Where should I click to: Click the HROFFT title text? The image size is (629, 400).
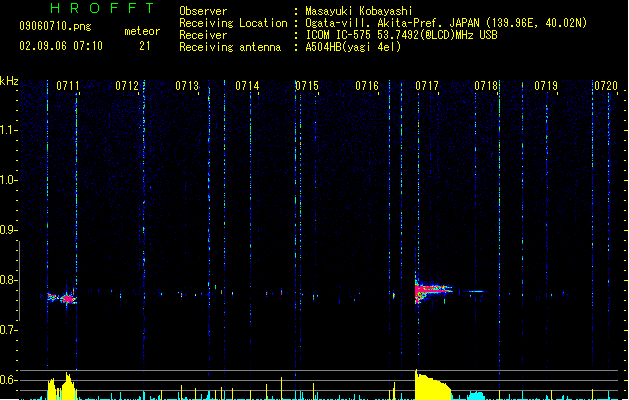[102, 8]
